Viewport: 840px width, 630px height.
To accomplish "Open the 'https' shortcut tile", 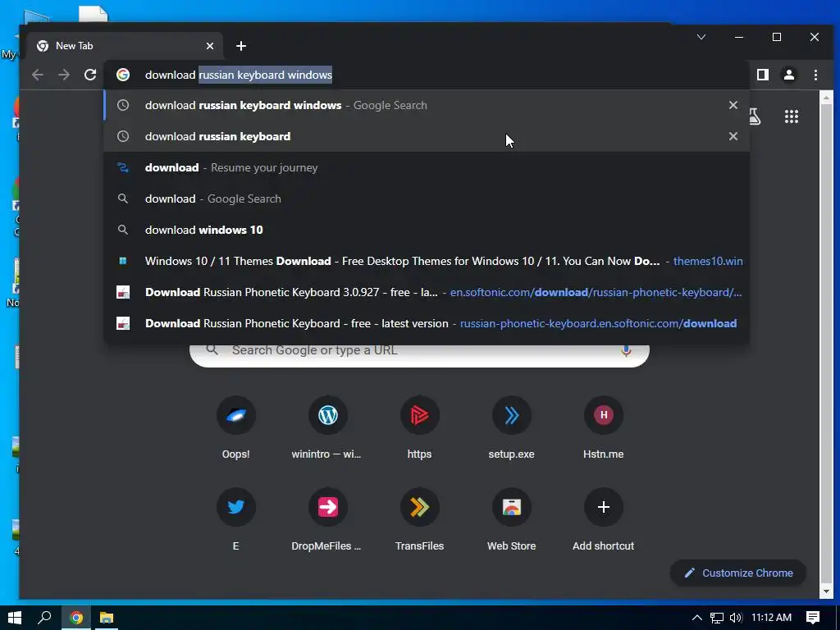I will point(419,427).
